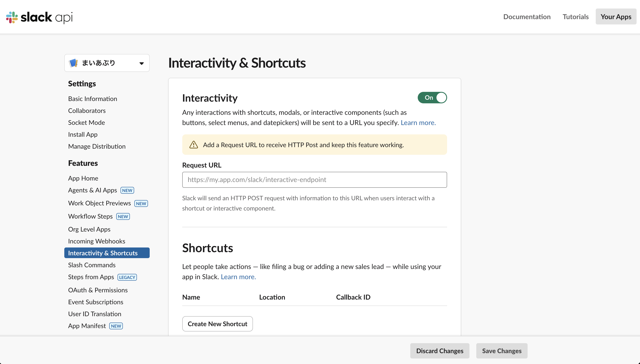Click the NEW badge beside App Manifest
Image resolution: width=640 pixels, height=364 pixels.
(116, 326)
